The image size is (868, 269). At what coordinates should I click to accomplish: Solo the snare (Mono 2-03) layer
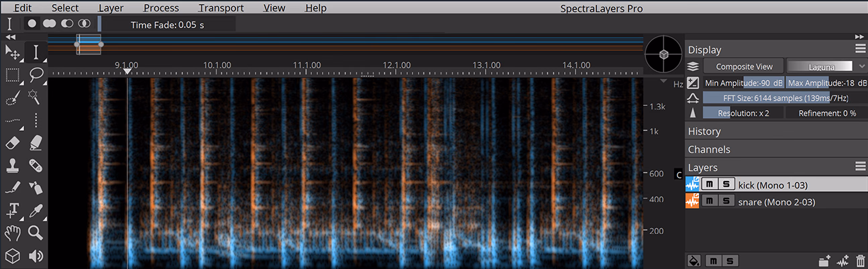[x=725, y=201]
